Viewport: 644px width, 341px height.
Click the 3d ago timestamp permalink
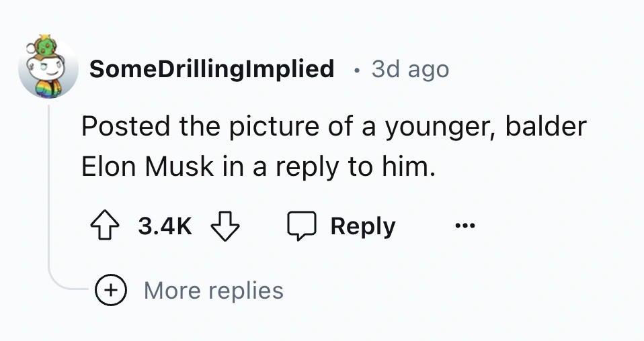point(410,68)
